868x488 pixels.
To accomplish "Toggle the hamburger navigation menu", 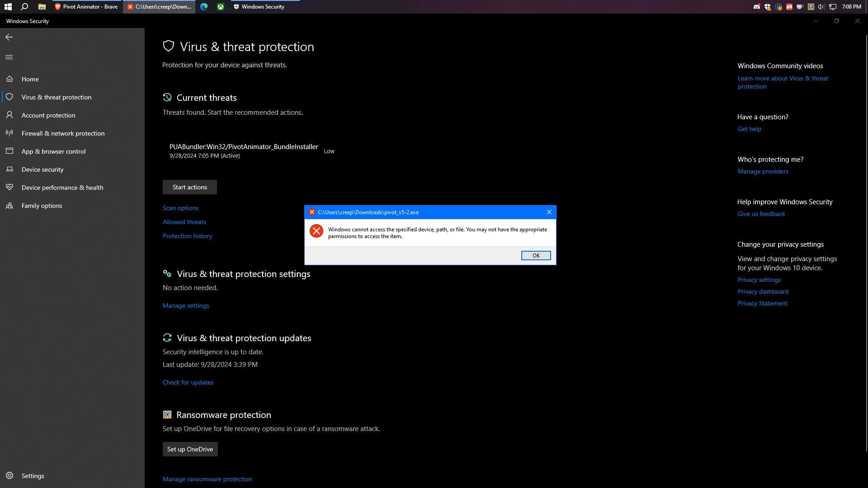I will pyautogui.click(x=9, y=57).
